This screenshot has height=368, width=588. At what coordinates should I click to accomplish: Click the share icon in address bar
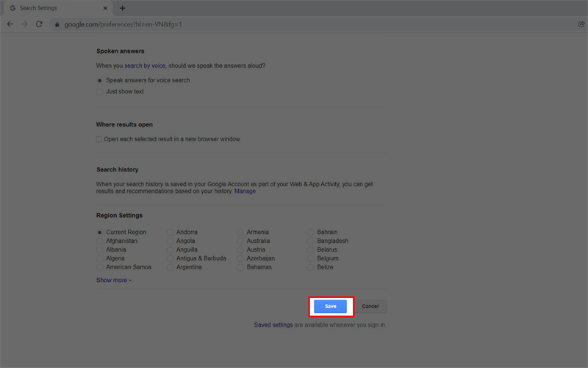[581, 24]
